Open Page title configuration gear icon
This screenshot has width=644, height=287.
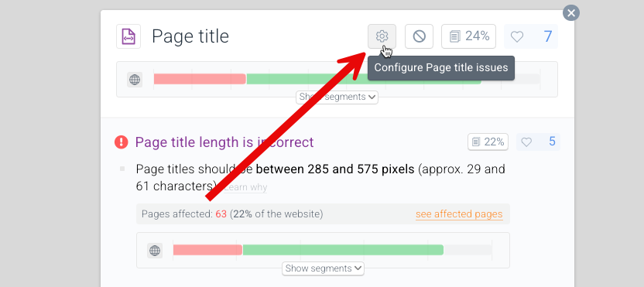pos(382,36)
